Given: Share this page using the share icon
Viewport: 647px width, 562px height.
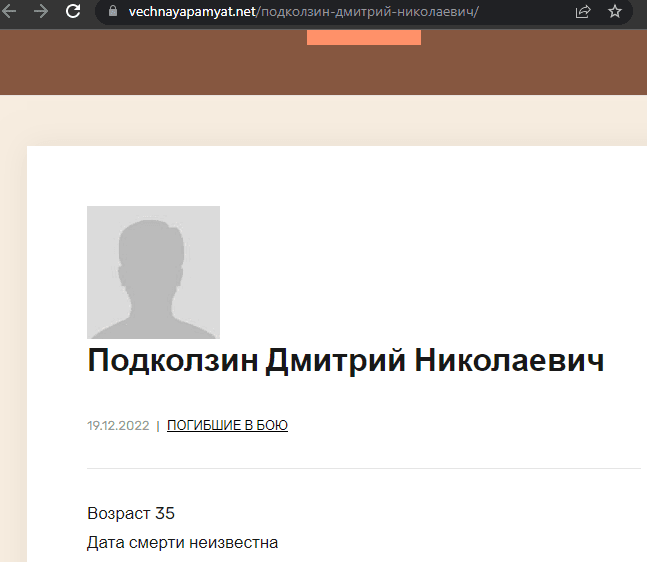Looking at the screenshot, I should (x=583, y=12).
